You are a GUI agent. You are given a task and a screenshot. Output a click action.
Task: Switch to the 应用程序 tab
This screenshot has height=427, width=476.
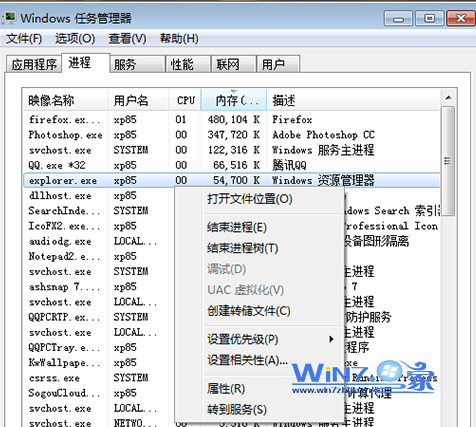point(34,64)
